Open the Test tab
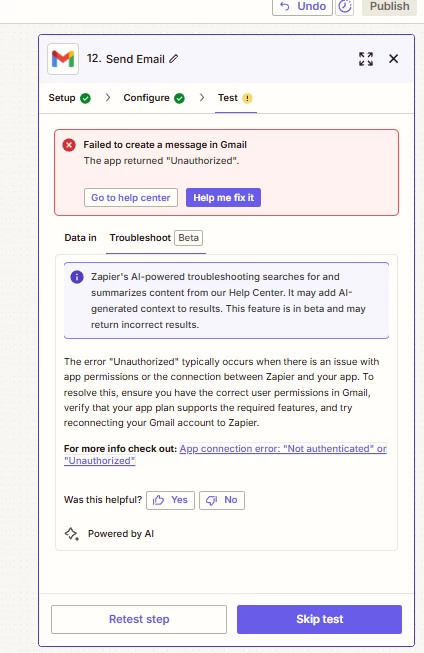The image size is (424, 653). click(x=235, y=98)
